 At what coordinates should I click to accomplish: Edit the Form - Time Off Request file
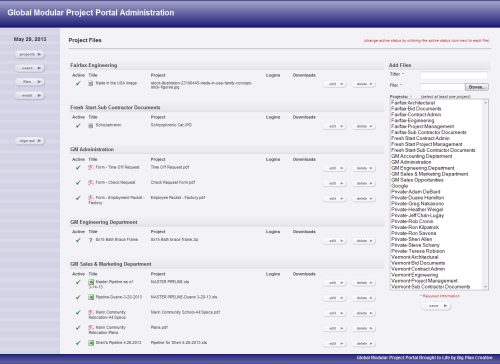click(x=335, y=168)
